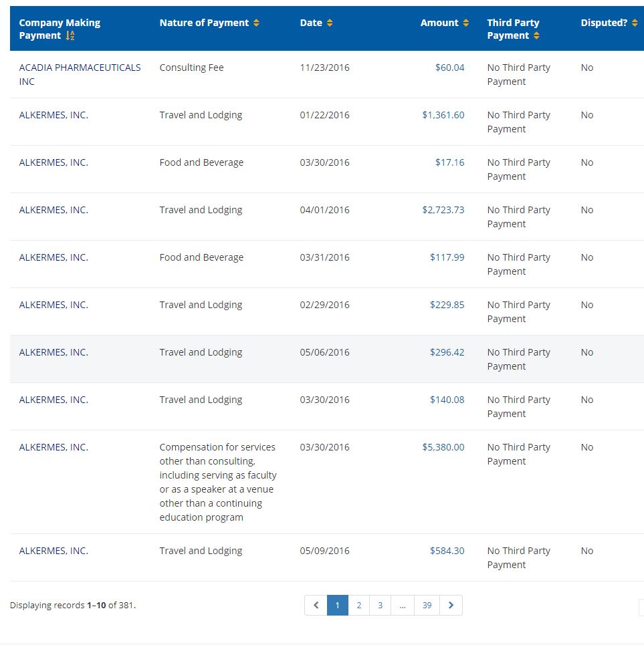
Task: Click the 05/06/2016 date cell
Action: pyautogui.click(x=324, y=352)
